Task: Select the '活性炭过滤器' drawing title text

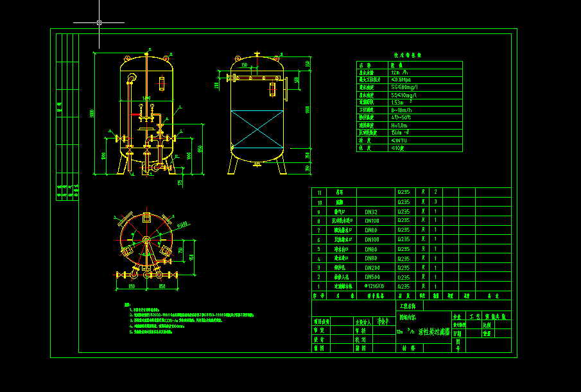Action: click(434, 331)
